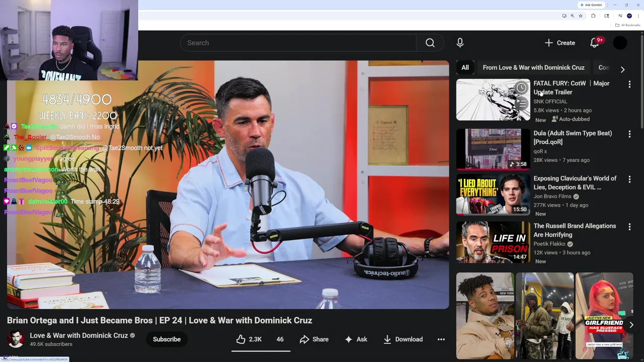Open the Short with men in hoodies
The width and height of the screenshot is (644, 362).
544,316
